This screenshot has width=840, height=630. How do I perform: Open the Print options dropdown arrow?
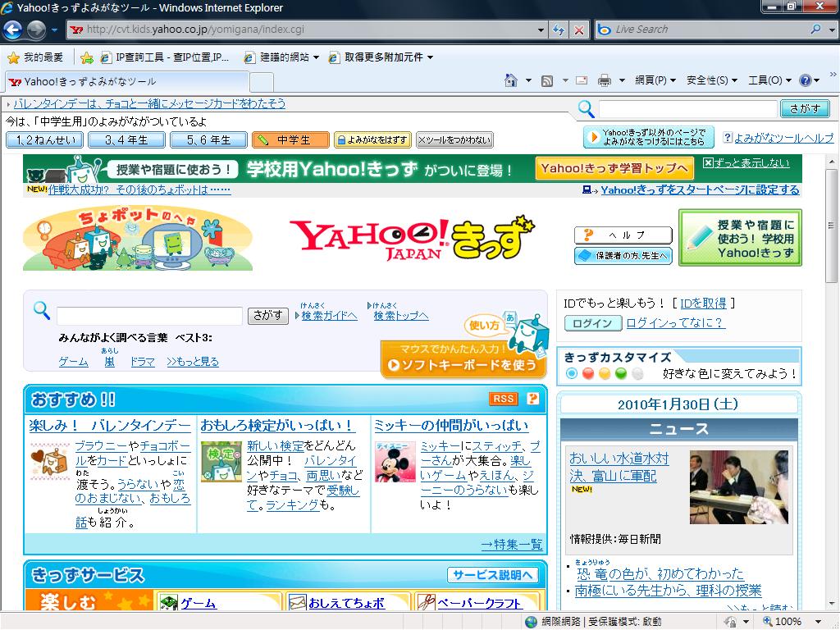pyautogui.click(x=622, y=81)
